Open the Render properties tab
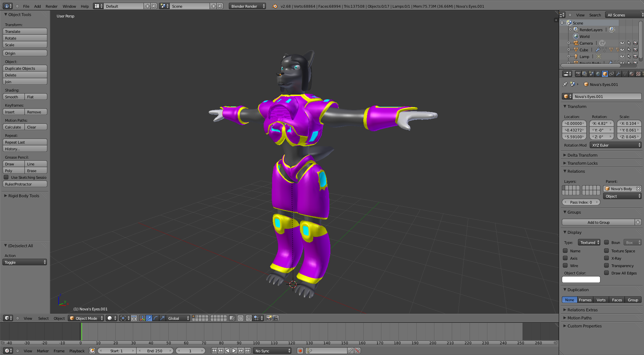Viewport: 644px width, 355px height. pyautogui.click(x=578, y=74)
